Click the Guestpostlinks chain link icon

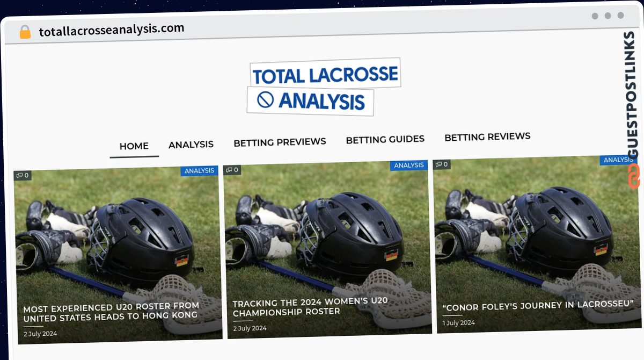click(634, 175)
